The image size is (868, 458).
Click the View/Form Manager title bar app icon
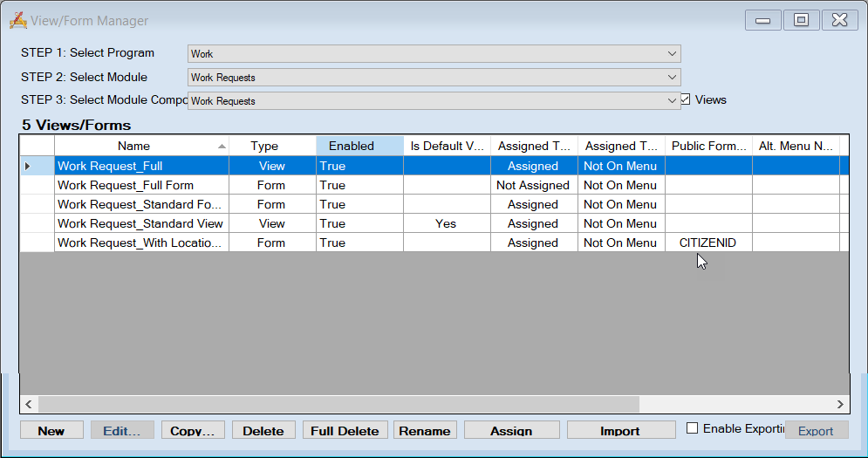(17, 20)
